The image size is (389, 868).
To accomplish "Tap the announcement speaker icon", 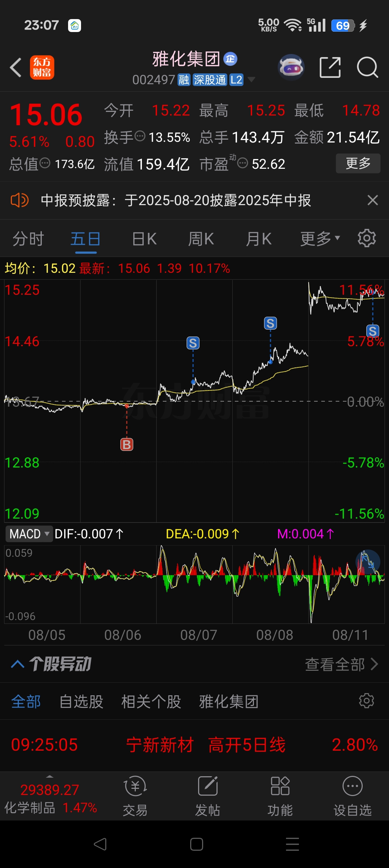I will point(19,200).
